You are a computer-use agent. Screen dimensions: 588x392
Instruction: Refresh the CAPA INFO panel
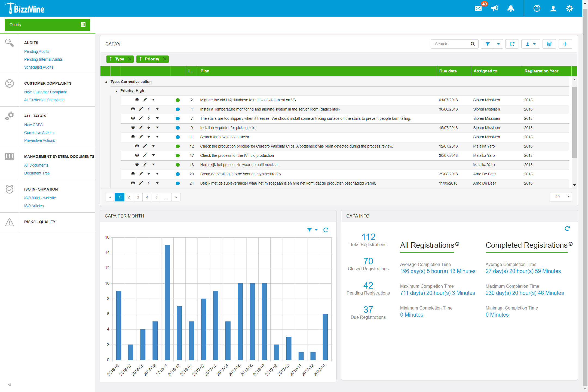click(567, 229)
